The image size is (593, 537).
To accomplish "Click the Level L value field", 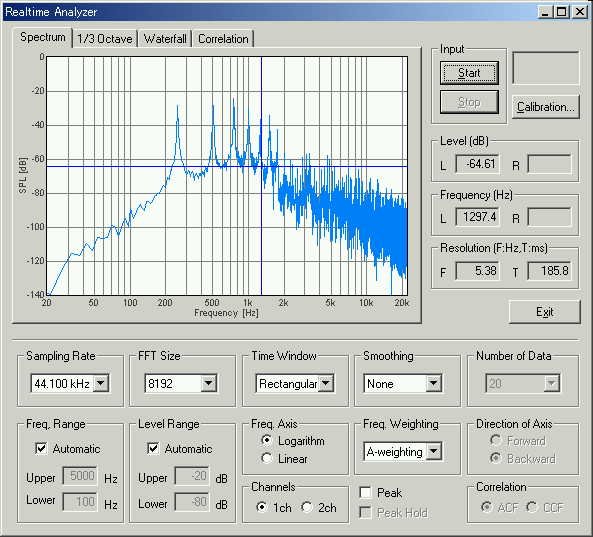I will (x=477, y=164).
